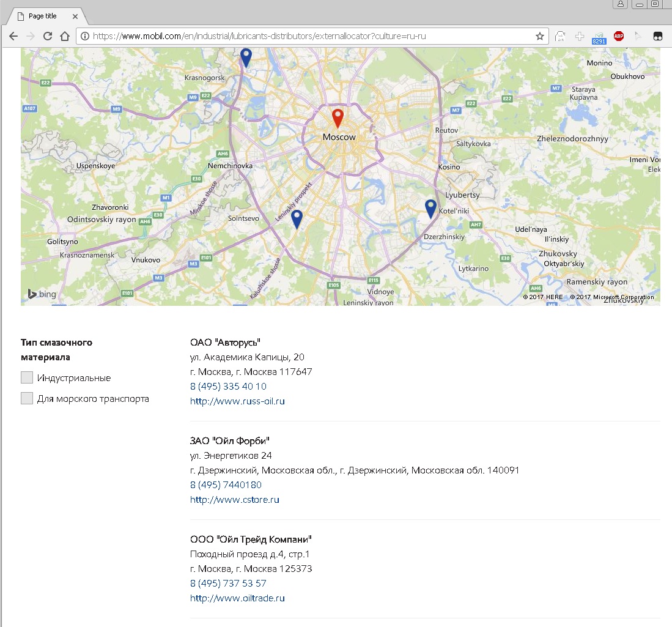
Task: Open the black two-dot extension icon
Action: pyautogui.click(x=658, y=37)
